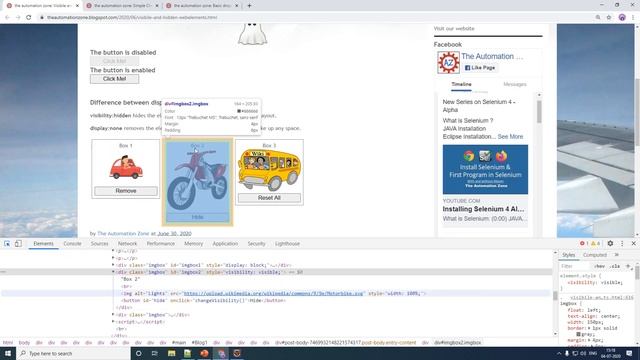Viewport: 640px width, 360px height.
Task: Open a new browser tab with plus
Action: coord(249,6)
